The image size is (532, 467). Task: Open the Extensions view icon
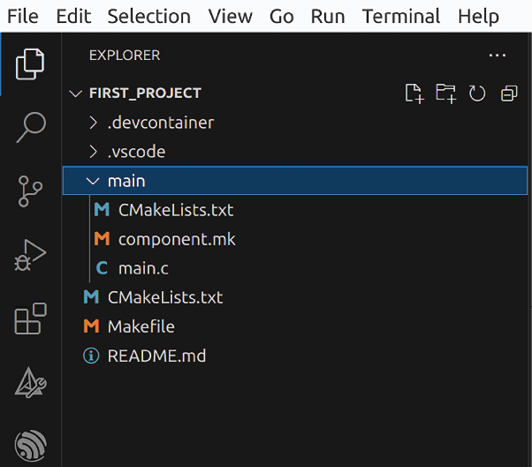[x=31, y=318]
